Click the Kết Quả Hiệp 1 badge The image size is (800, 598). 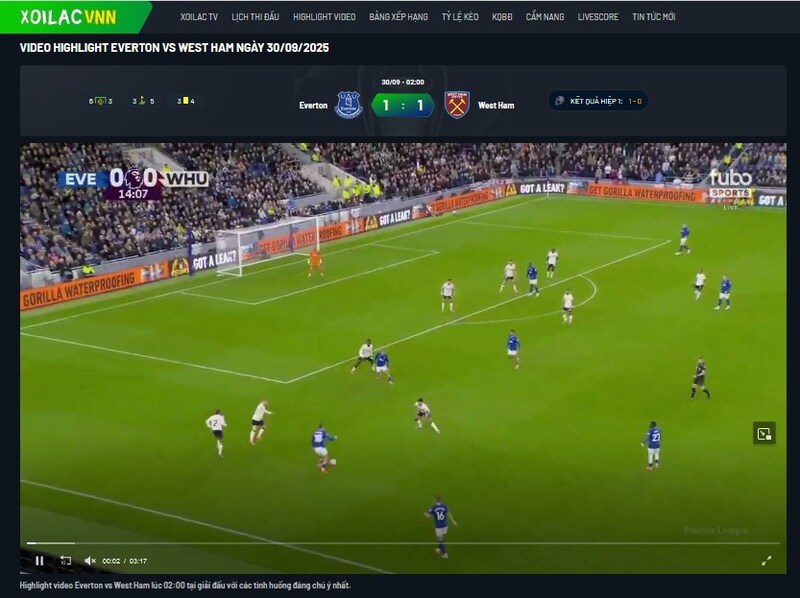(598, 101)
